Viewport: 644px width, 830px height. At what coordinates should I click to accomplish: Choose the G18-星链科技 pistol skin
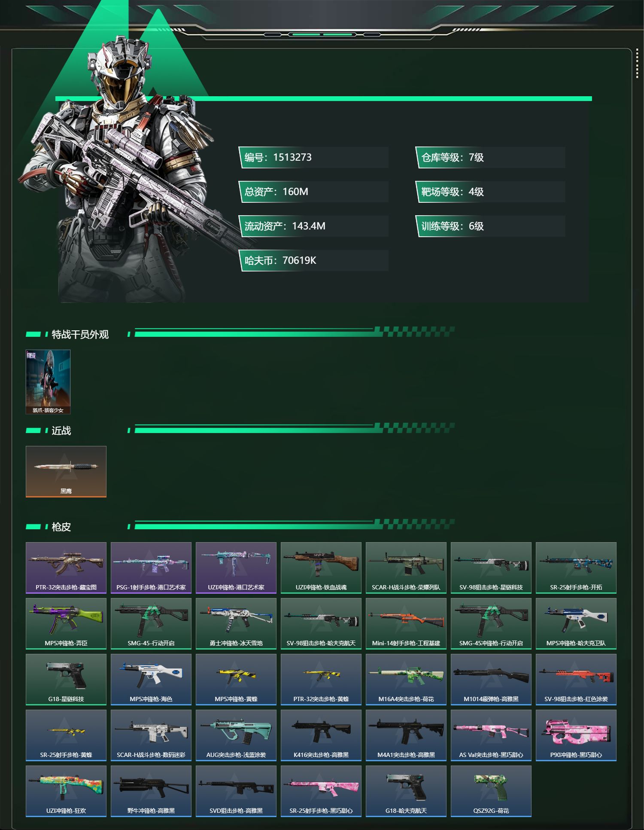[x=66, y=679]
